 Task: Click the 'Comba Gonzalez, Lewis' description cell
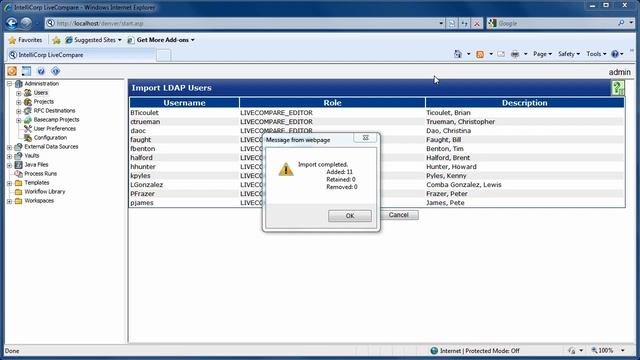464,185
